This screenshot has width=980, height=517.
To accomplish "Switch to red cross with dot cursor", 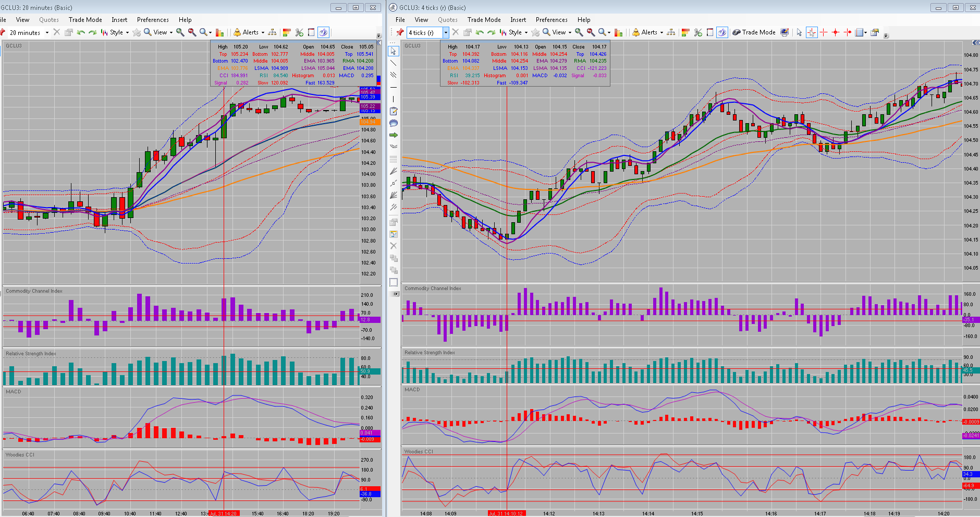I will (836, 32).
